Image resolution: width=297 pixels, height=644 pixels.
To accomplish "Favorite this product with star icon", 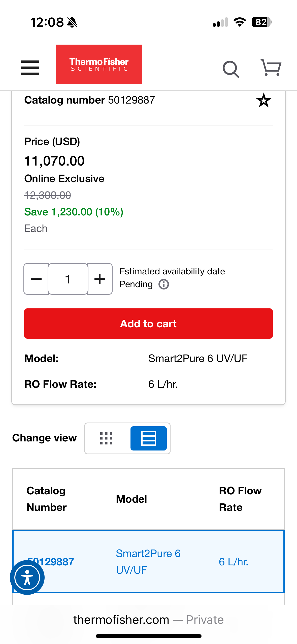I will coord(263,101).
